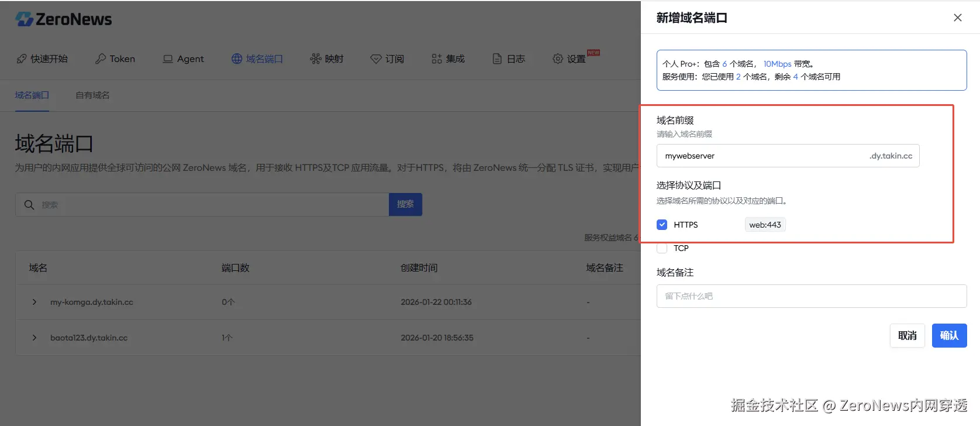Click the 0个 port count cell
The height and width of the screenshot is (426, 980).
click(228, 302)
